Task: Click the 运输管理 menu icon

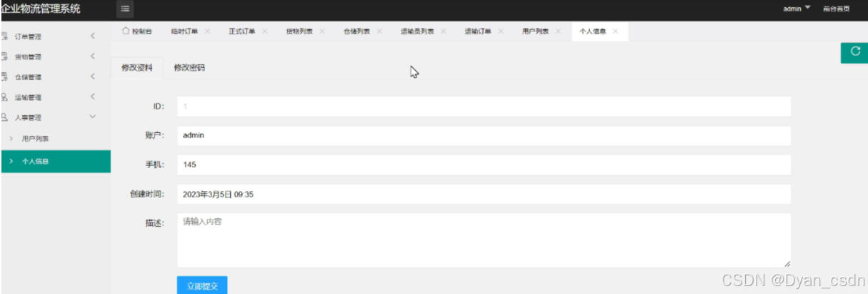Action: tap(4, 97)
